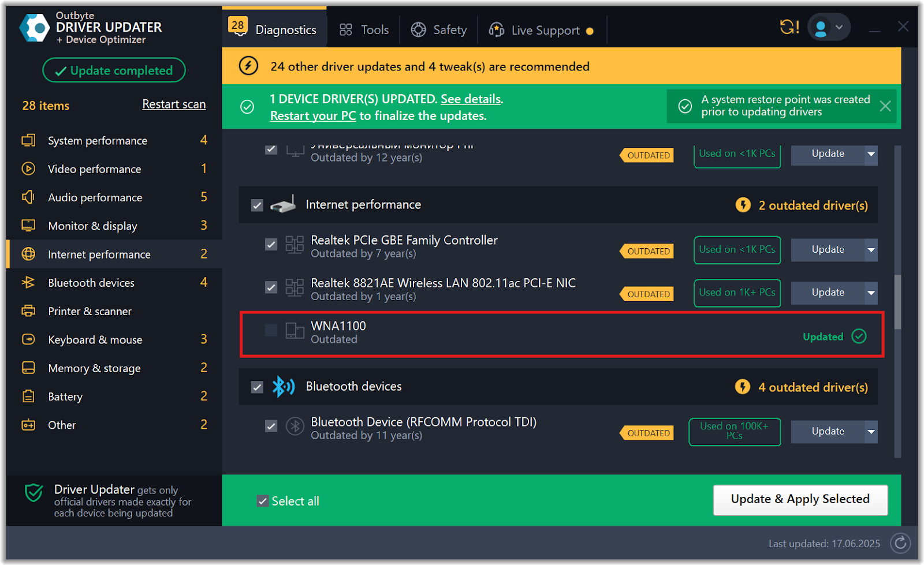Image resolution: width=924 pixels, height=565 pixels.
Task: Click the driver list vertical scrollbar thumb
Action: tap(897, 302)
